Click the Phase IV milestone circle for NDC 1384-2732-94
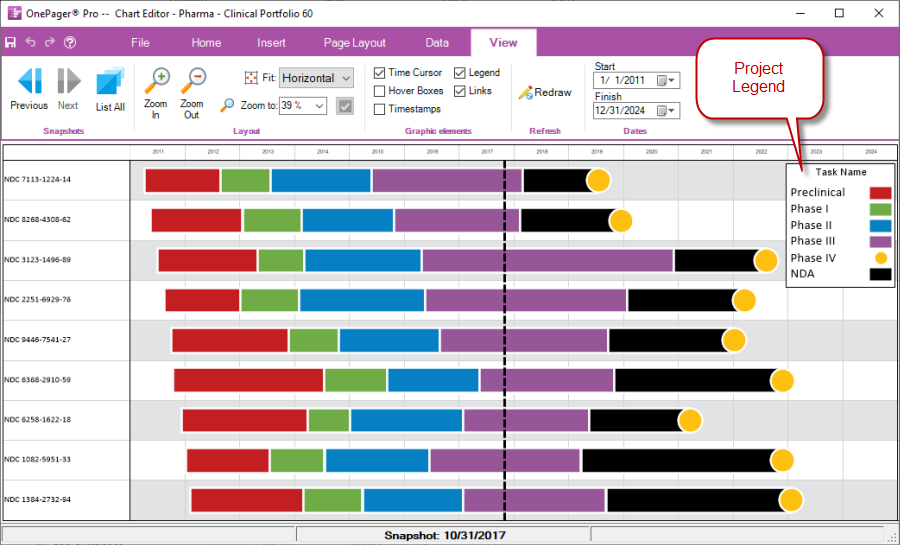Viewport: 900px width, 545px height. point(790,500)
